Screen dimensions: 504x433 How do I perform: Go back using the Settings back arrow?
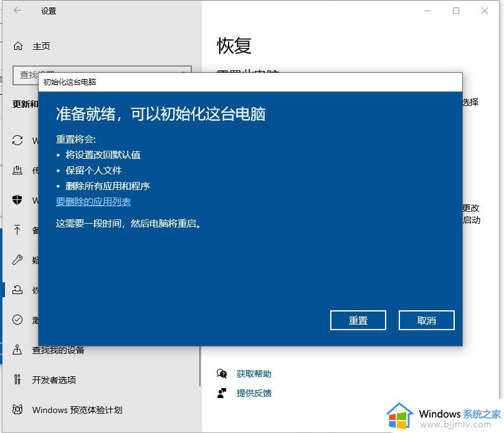coord(17,11)
